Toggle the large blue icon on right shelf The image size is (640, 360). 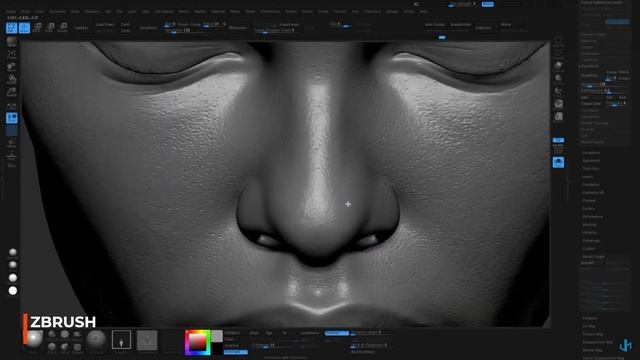point(558,162)
